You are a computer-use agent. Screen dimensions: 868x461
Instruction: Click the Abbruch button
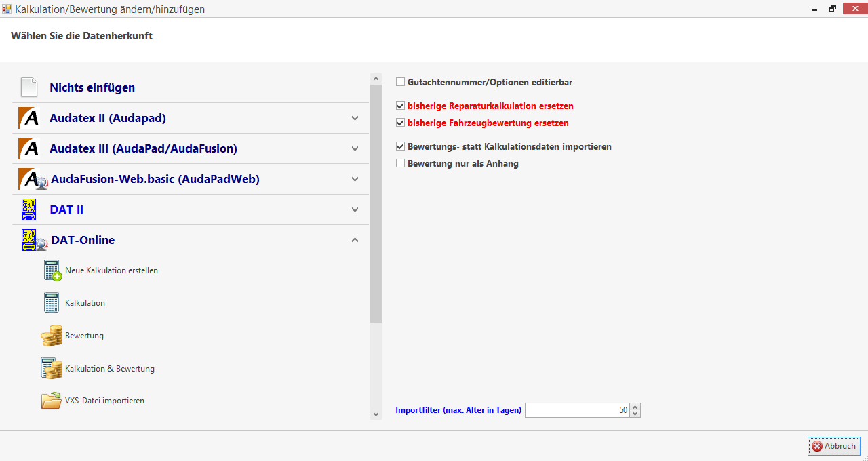[834, 446]
